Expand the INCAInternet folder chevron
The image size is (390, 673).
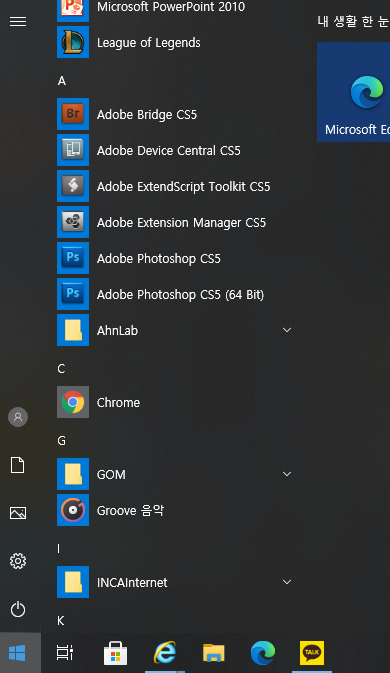[287, 582]
